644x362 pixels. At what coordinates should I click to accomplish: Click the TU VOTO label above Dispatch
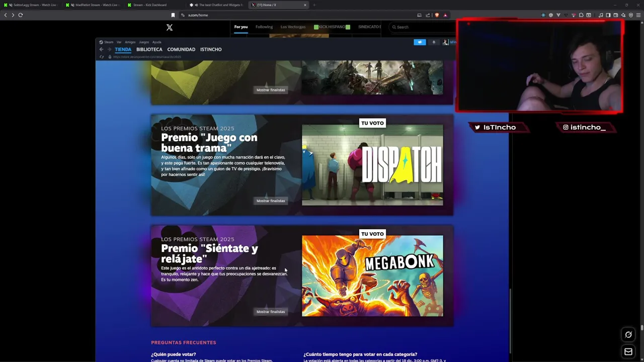pos(372,123)
